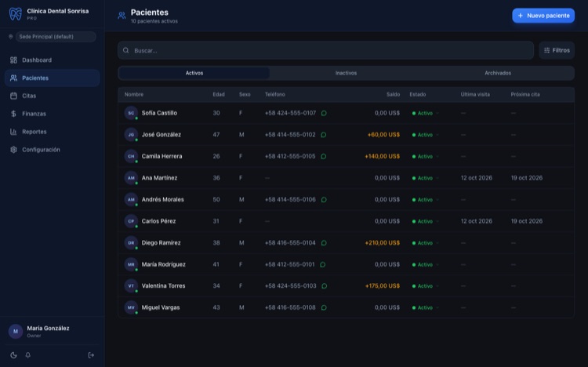Open WhatsApp chat for Camila Herrera

324,157
